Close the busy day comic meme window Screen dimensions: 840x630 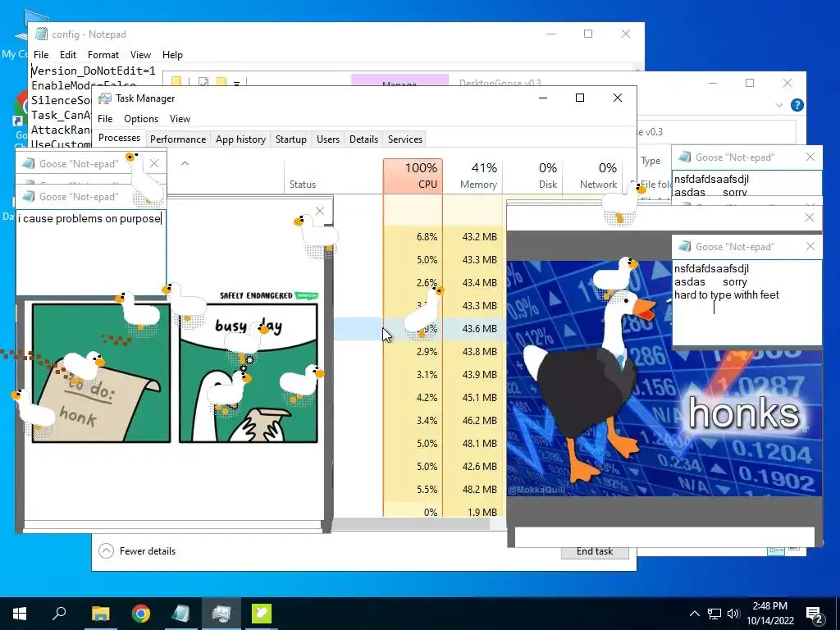coord(320,211)
